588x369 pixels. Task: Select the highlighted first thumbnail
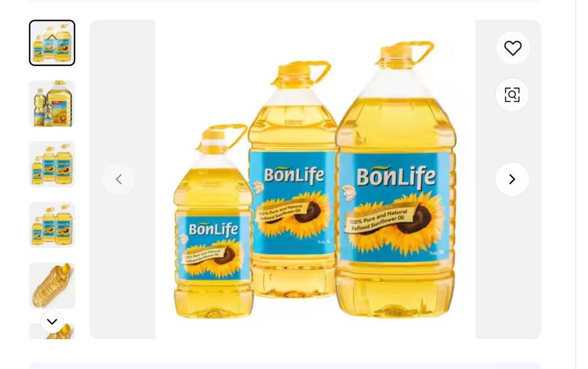pos(52,43)
